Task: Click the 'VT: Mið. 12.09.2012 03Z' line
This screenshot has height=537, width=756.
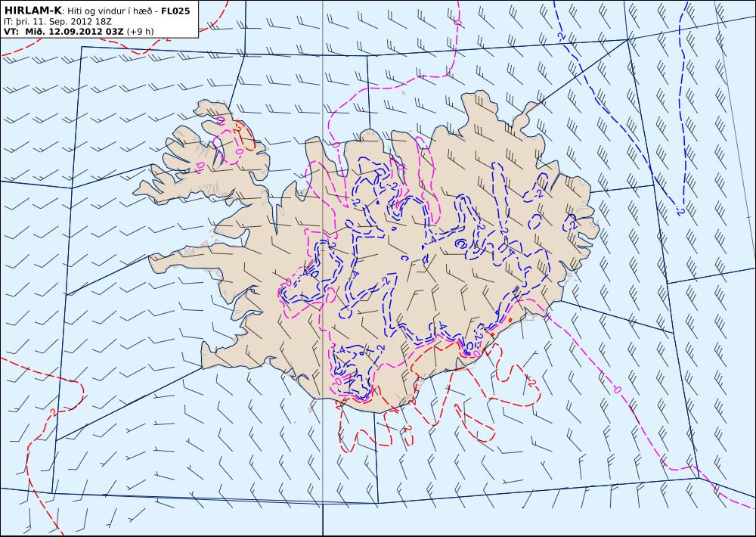Action: pos(64,31)
